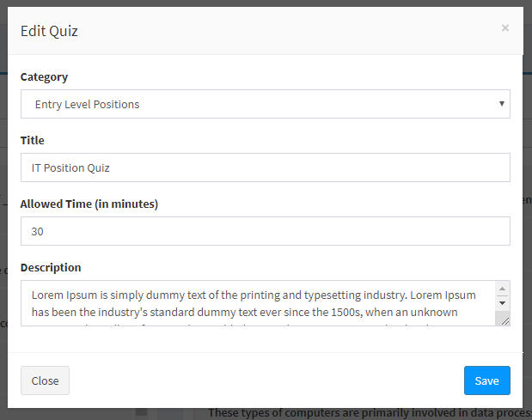Screen dimensions: 532x420
Task: Click the Description scrollbar up arrow
Action: [x=503, y=289]
